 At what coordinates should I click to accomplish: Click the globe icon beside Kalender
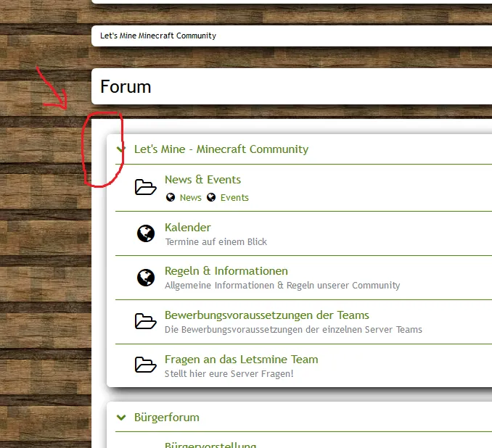[146, 233]
